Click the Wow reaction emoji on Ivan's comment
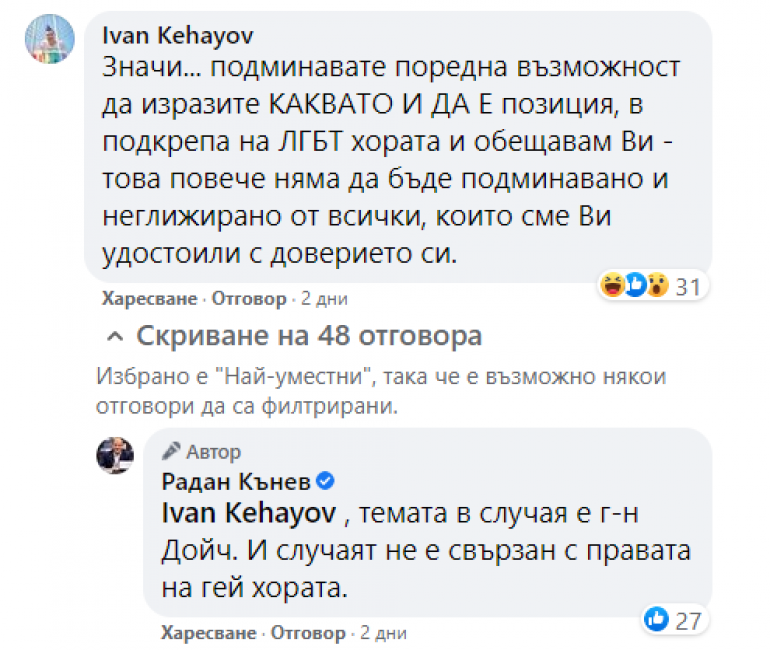 [x=656, y=287]
